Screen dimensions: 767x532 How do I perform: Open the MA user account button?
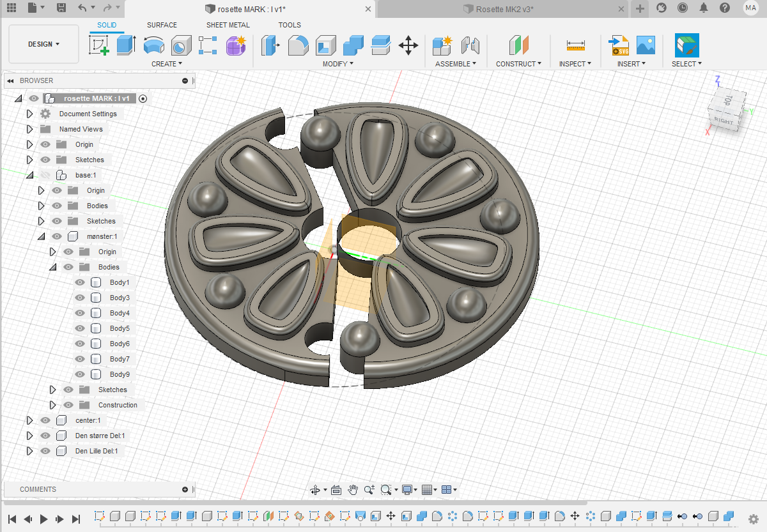[751, 8]
